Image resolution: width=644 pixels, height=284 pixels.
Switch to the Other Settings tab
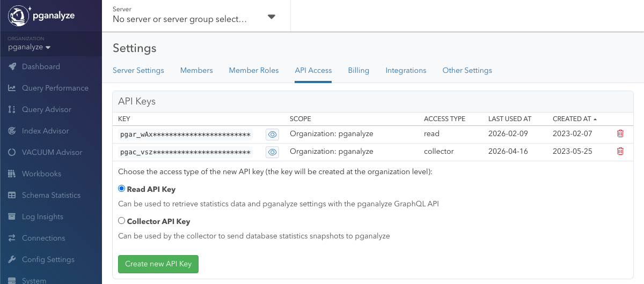pyautogui.click(x=467, y=70)
